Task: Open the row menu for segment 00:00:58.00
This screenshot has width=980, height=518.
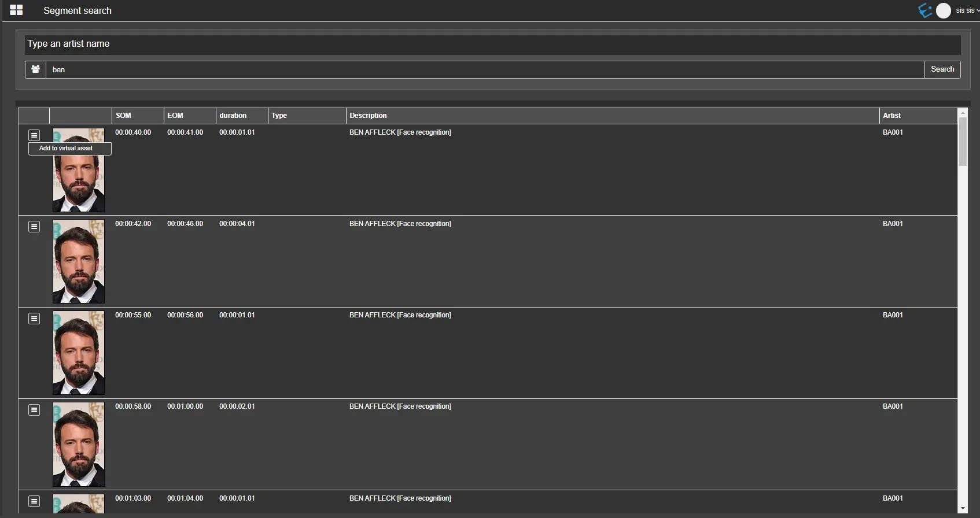Action: [34, 410]
